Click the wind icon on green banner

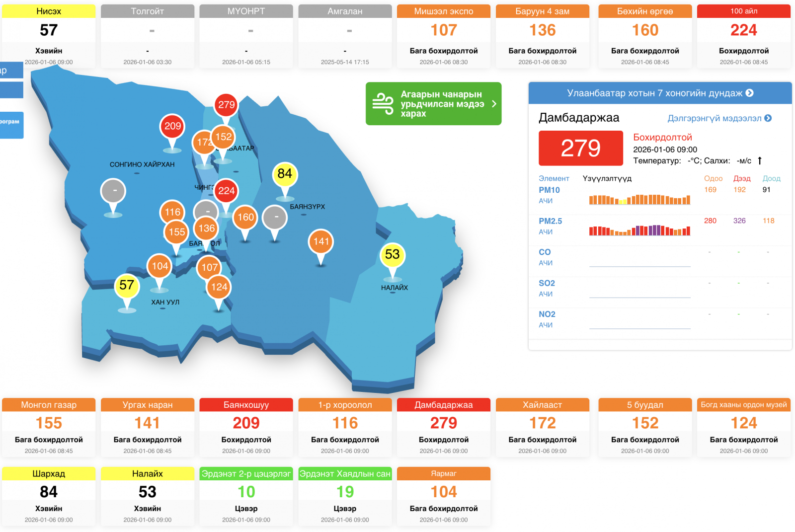click(383, 104)
